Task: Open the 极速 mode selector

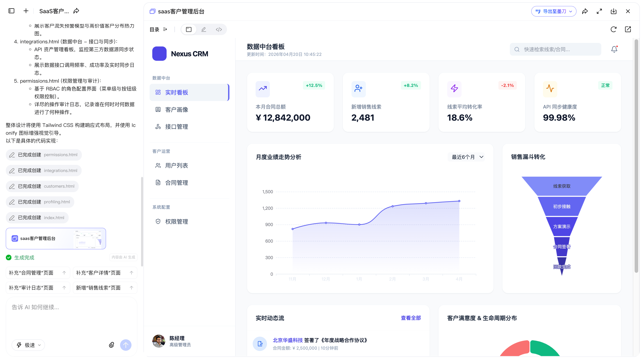Action: click(x=28, y=345)
